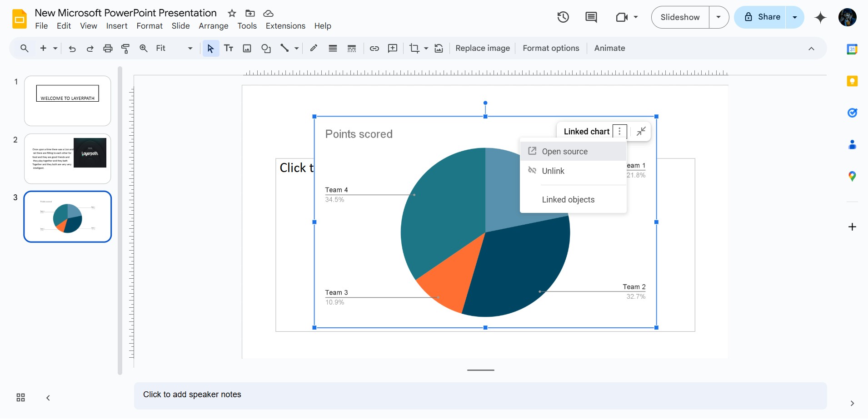The image size is (868, 419).
Task: Open the Edit menu
Action: 64,26
